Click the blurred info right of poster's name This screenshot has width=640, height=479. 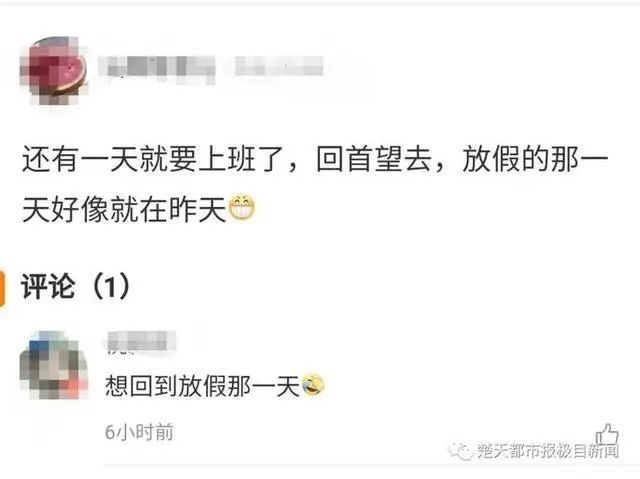pos(279,66)
